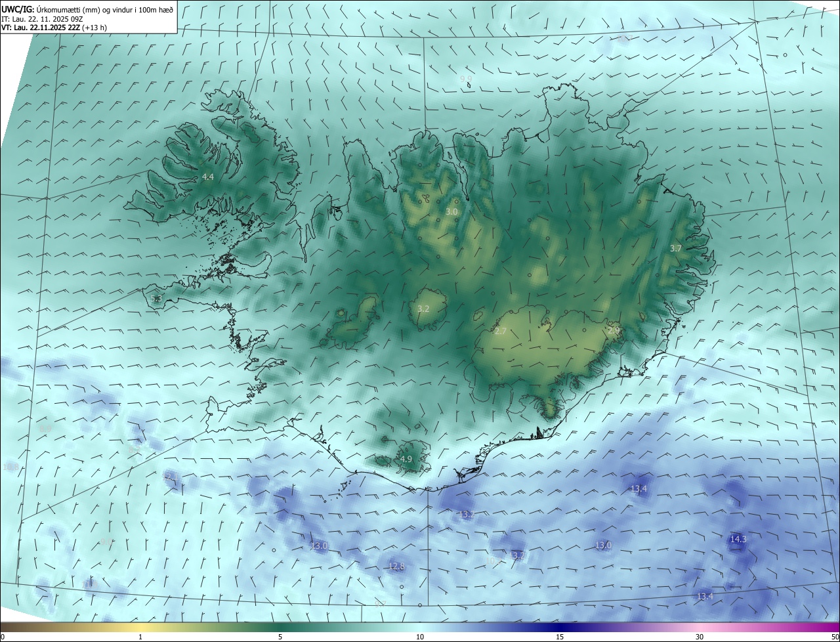Click the title text 'Úrkomumætti (mm) og vindur í 100m hæð'

pyautogui.click(x=104, y=9)
